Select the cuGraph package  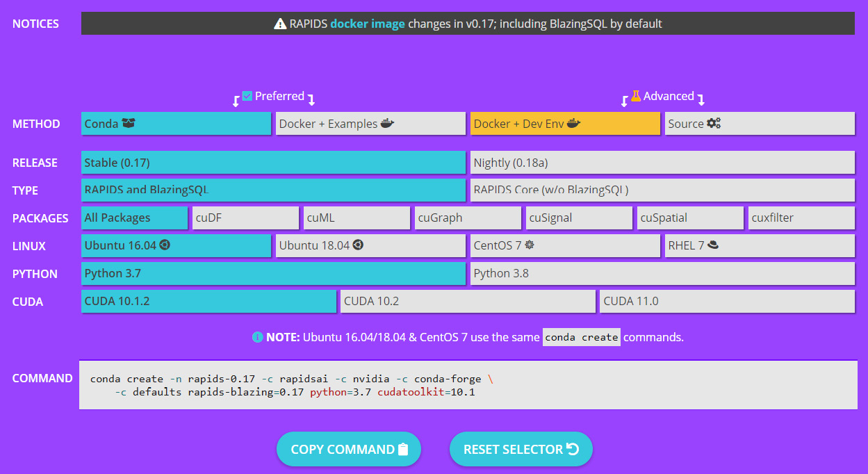coord(468,218)
